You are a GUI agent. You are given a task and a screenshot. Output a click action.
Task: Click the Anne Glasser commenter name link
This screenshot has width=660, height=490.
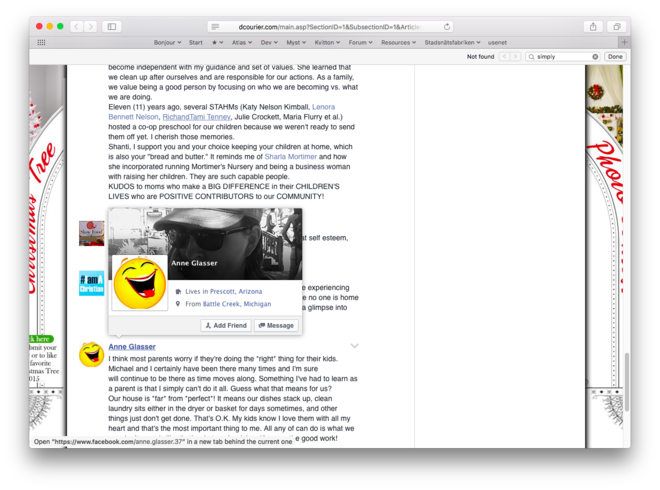click(131, 347)
